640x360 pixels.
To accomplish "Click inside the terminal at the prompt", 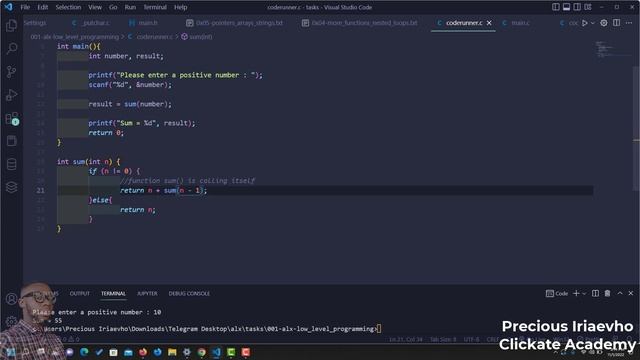I will click(379, 329).
